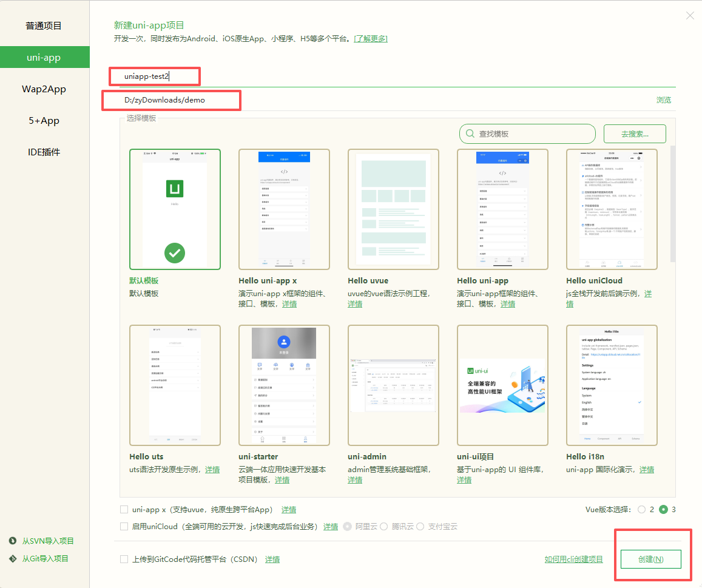The image size is (702, 588).
Task: Click the 创建(N) button
Action: 650,559
